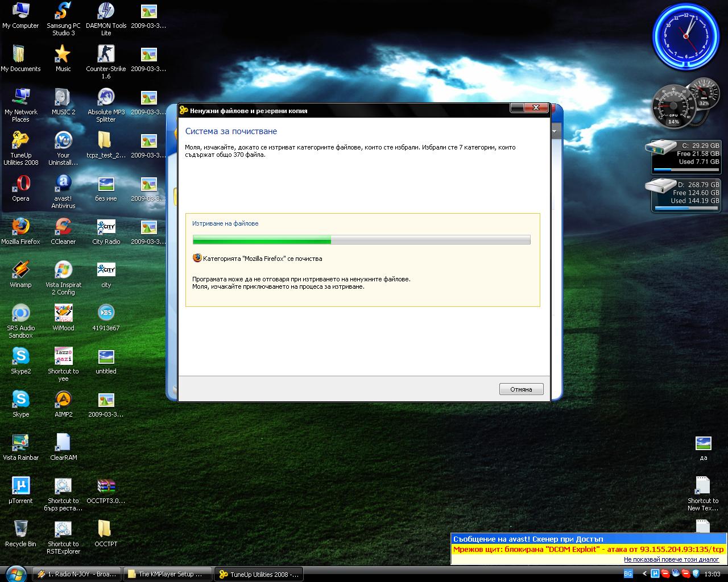Screen dimensions: 728x582
Task: Open DAEMON Tools Lite shortcut
Action: 106,19
